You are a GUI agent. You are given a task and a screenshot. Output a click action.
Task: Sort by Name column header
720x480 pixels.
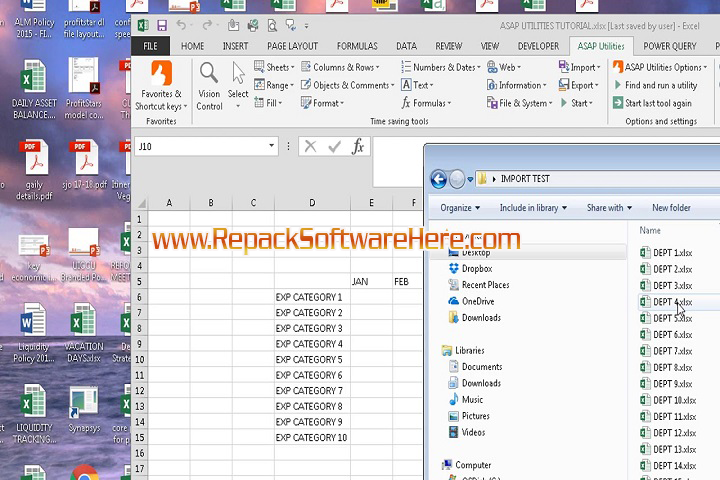pyautogui.click(x=650, y=230)
